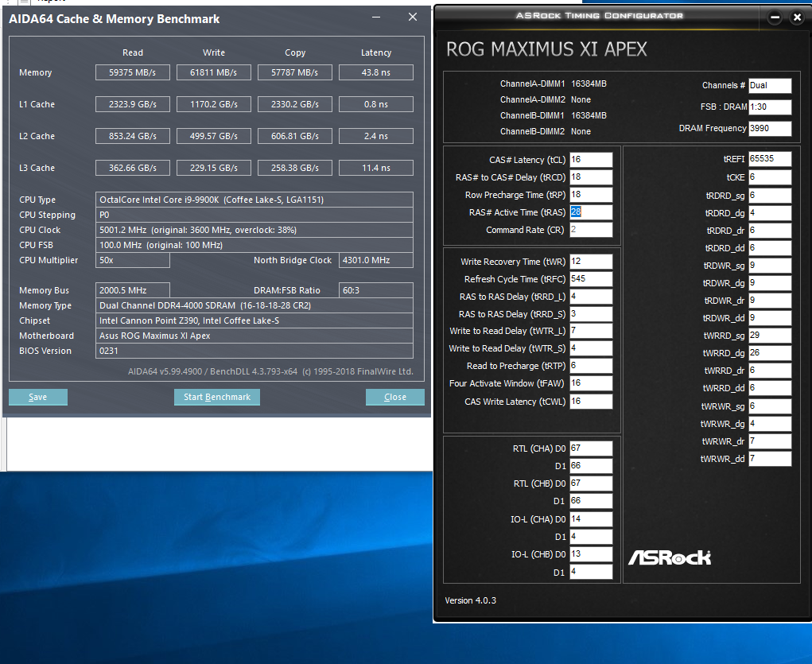
Task: Click Close button in AIDA64 benchmark
Action: [x=395, y=397]
